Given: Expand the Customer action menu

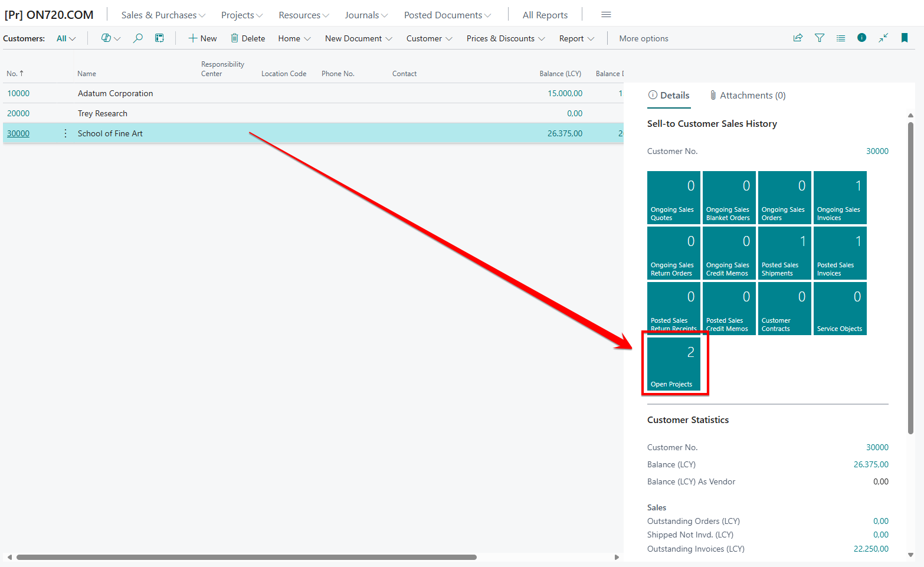Looking at the screenshot, I should (430, 38).
